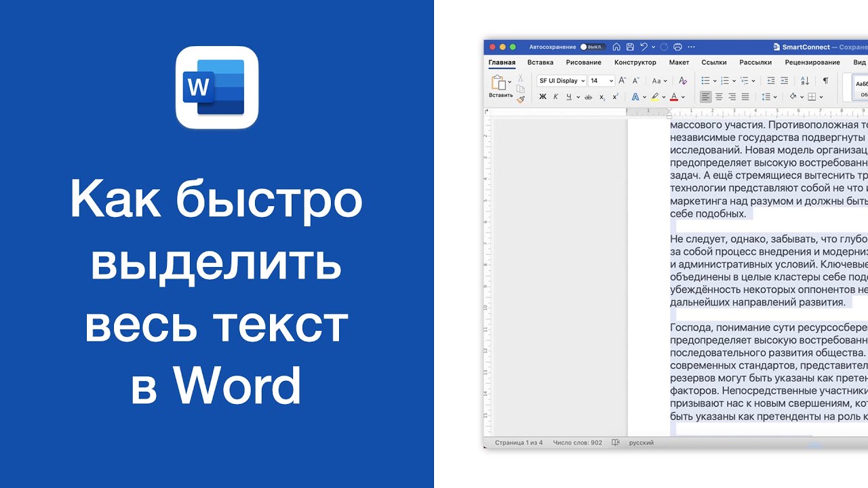Toggle italic К formatting
Screen dimensions: 868x488
point(555,97)
